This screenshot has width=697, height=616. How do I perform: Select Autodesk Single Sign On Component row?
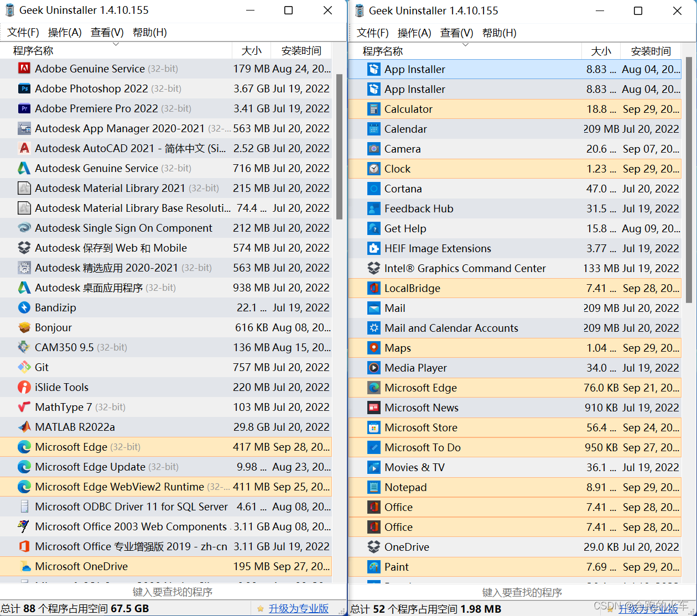tap(166, 228)
